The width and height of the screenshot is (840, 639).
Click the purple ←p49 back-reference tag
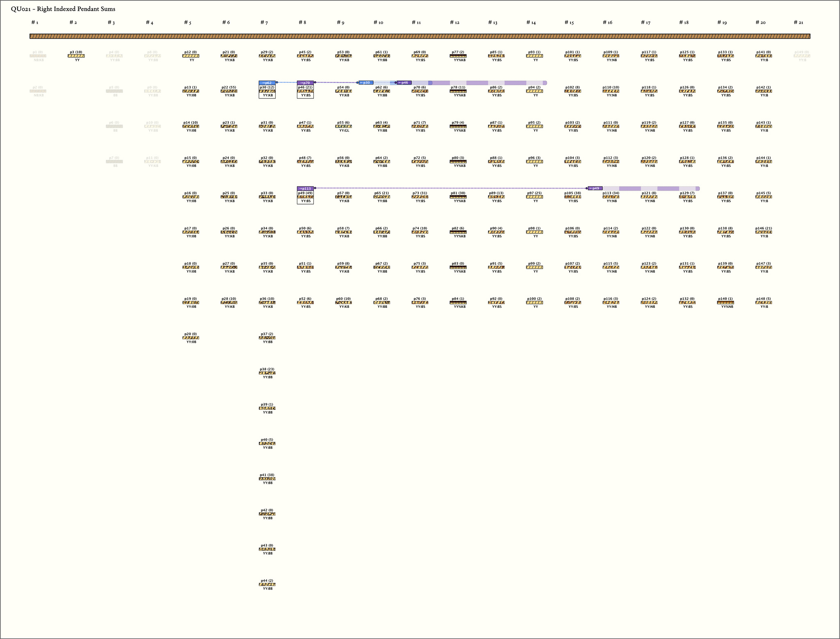tap(595, 189)
